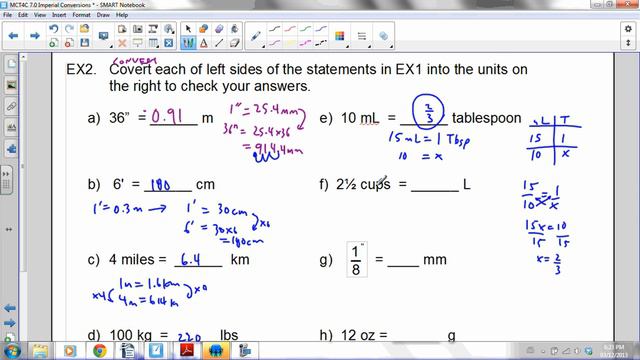This screenshot has width=640, height=360.
Task: Click the Screen Shade icon
Action: pos(138,42)
